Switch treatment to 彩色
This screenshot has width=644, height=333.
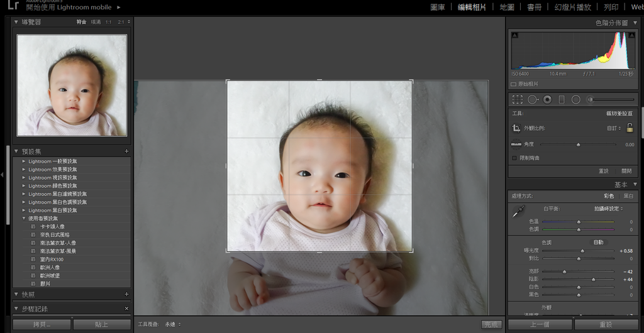pos(609,196)
